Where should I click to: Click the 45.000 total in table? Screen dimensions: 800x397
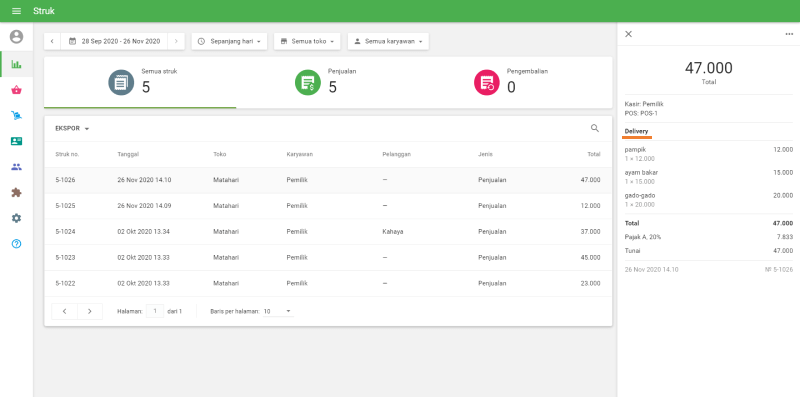point(591,258)
